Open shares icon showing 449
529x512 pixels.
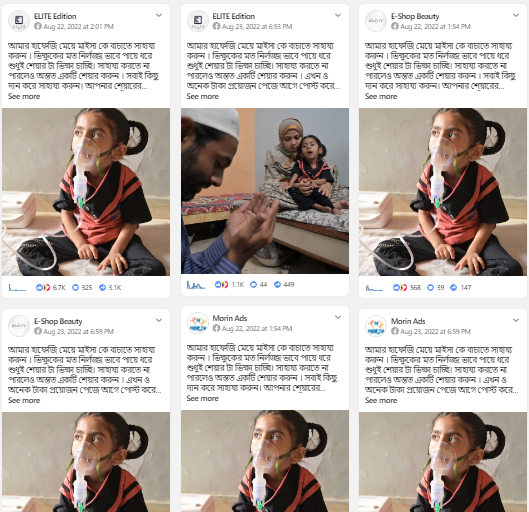tap(277, 284)
